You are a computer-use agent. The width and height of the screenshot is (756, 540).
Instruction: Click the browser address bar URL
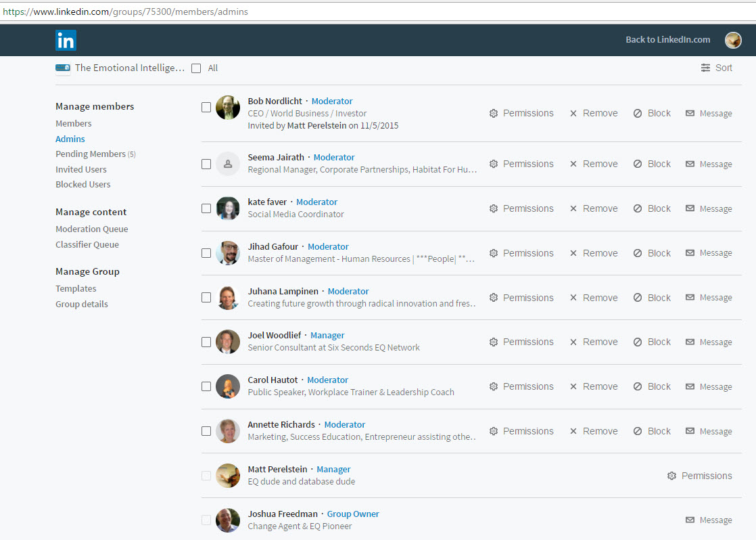coord(126,12)
